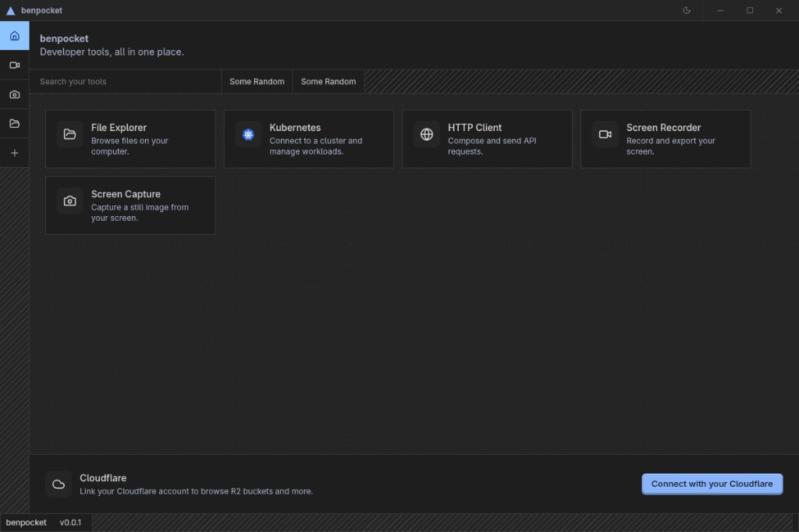Open Screen Capture camera icon in sidebar
Viewport: 799px width, 532px height.
(x=14, y=94)
